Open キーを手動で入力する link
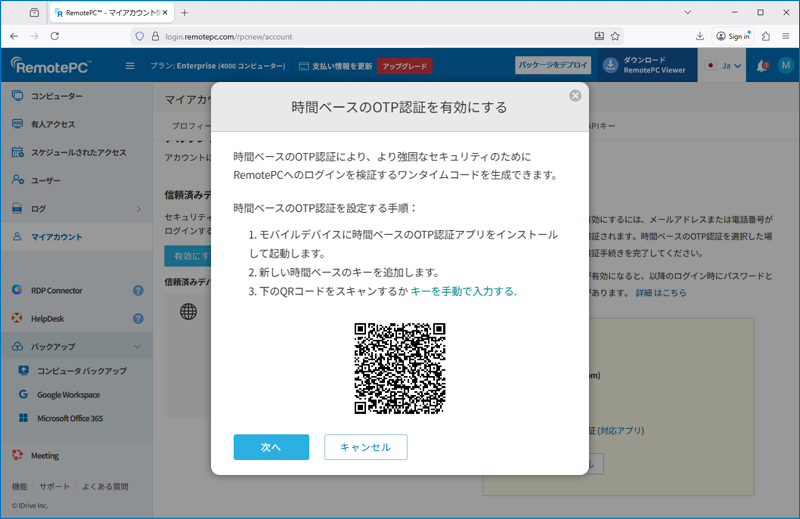Screen dimensions: 800x519 click(463, 291)
